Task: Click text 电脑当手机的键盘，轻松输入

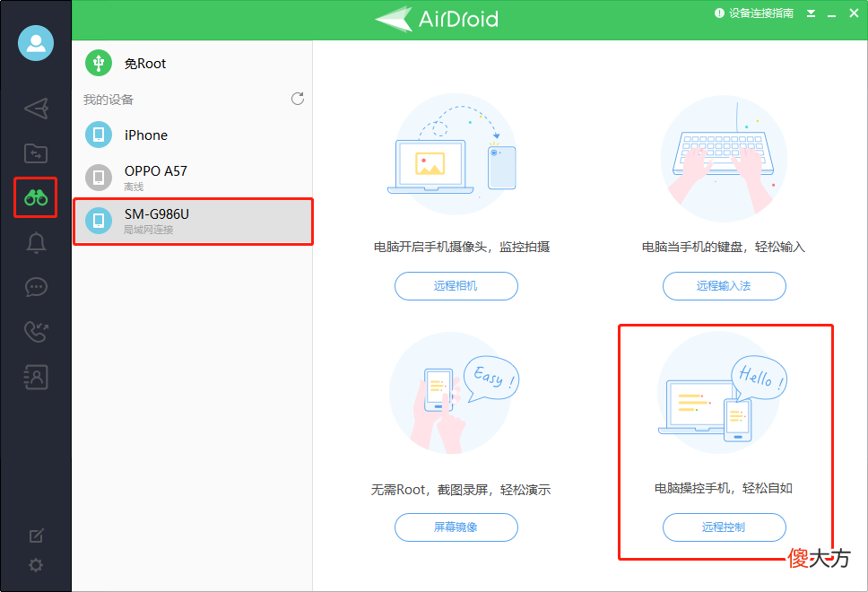Action: (724, 247)
